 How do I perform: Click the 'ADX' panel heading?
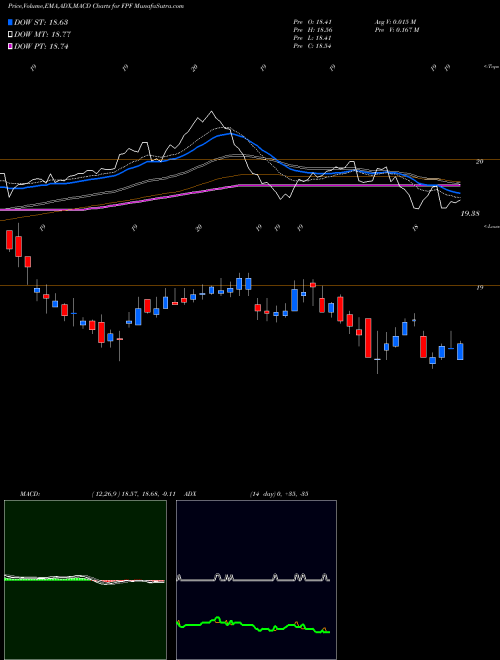191,494
